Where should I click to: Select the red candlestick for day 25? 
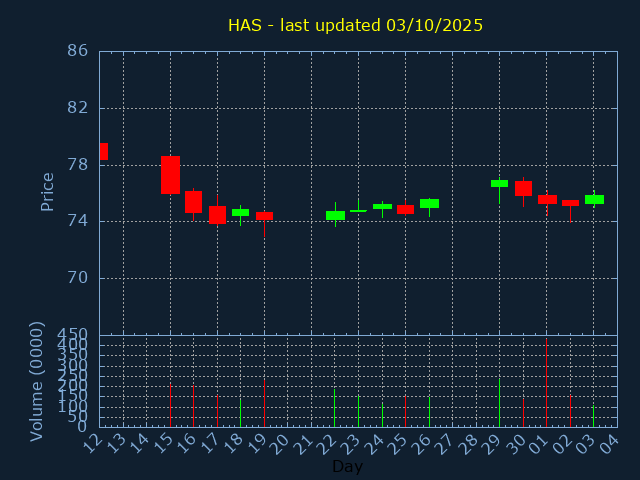[405, 209]
